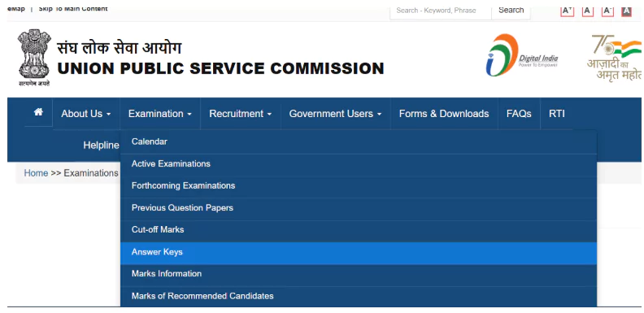Click the Azadi Ka Amrit Mahotsav logo
Screen dimensions: 644x313
point(615,58)
